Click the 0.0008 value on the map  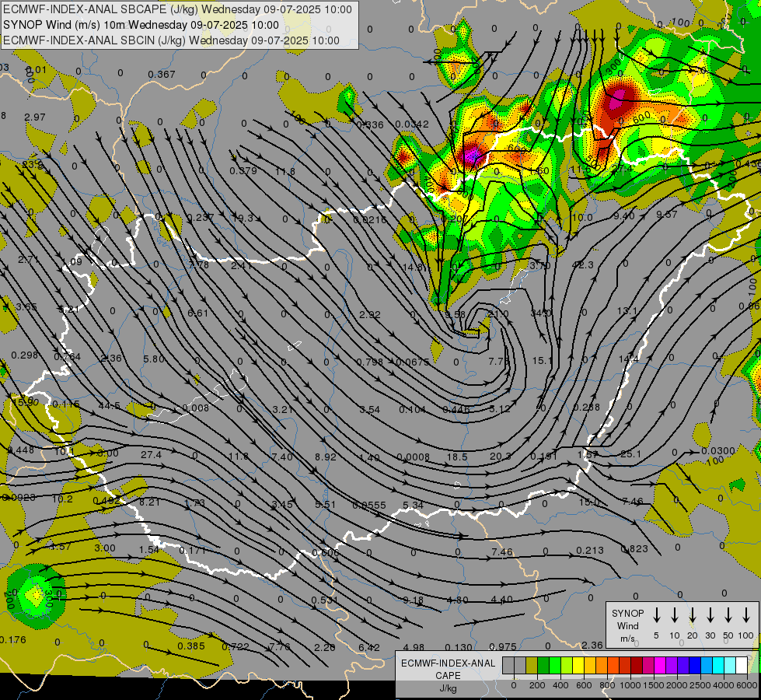(414, 457)
